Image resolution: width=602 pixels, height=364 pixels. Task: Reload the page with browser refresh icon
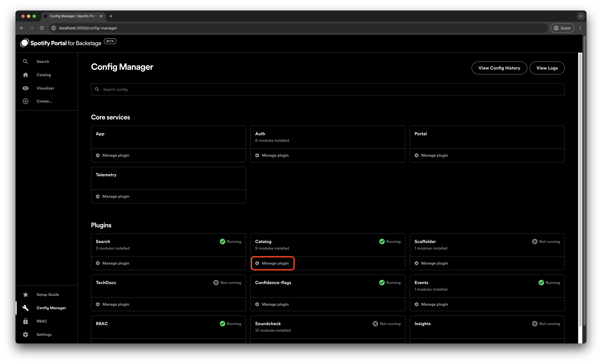pyautogui.click(x=42, y=28)
